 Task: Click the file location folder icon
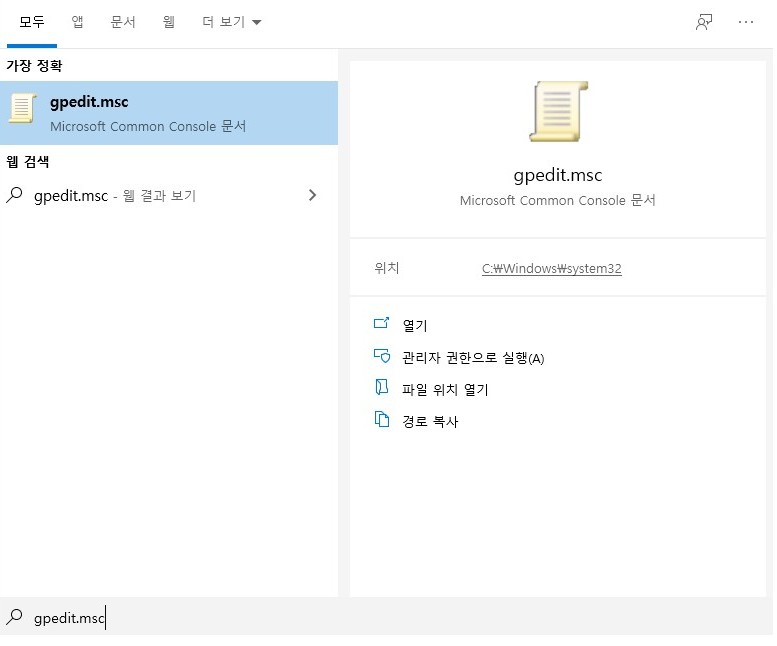coord(382,387)
